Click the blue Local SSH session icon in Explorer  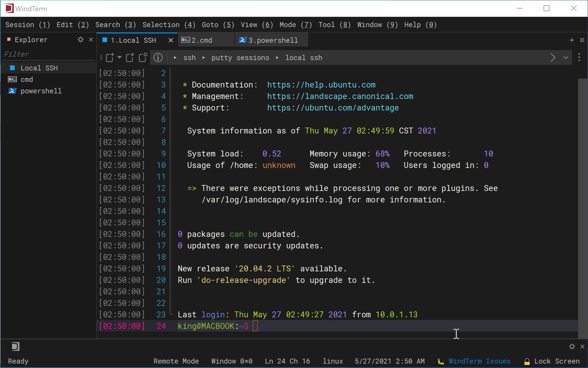click(x=12, y=68)
